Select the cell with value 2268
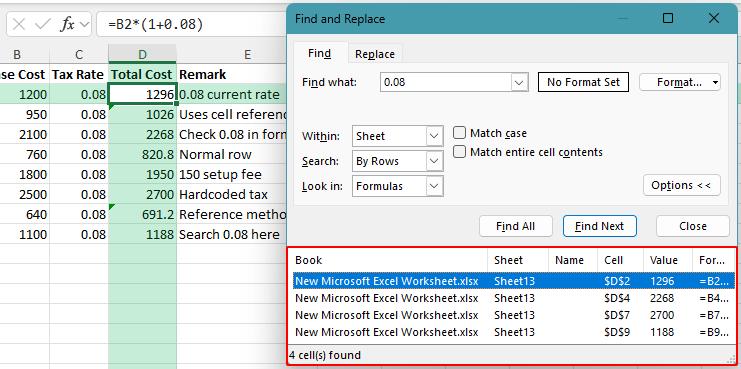 (142, 135)
